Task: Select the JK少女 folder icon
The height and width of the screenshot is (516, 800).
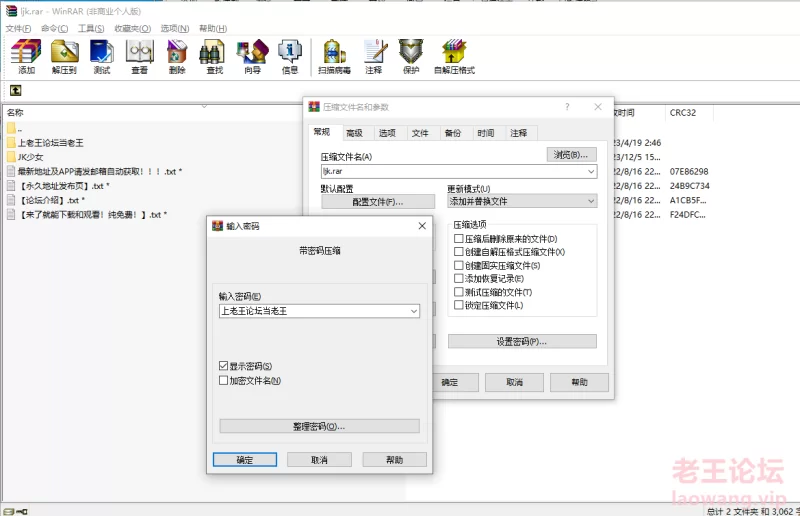Action: [11, 157]
